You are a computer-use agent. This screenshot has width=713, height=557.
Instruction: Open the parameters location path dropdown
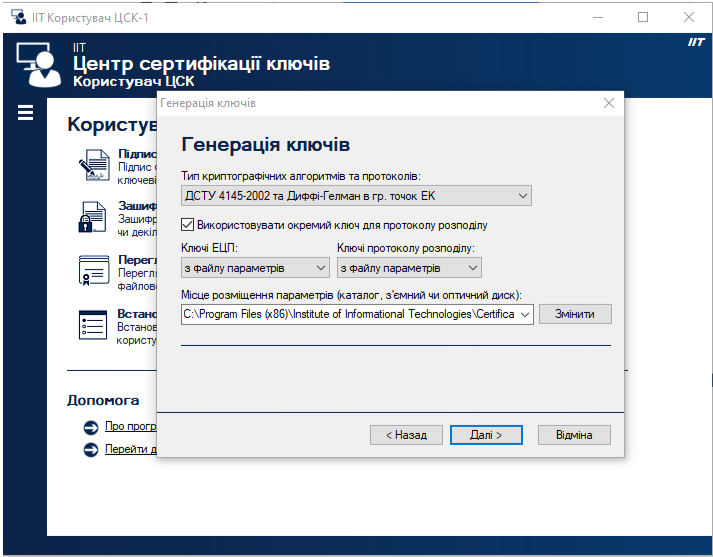[x=525, y=314]
